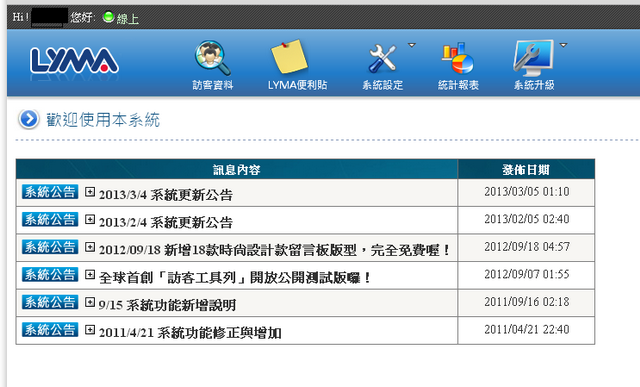Open the 2011/4/21 系統功能修正與增加 announcement
640x387 pixels.
click(x=190, y=333)
